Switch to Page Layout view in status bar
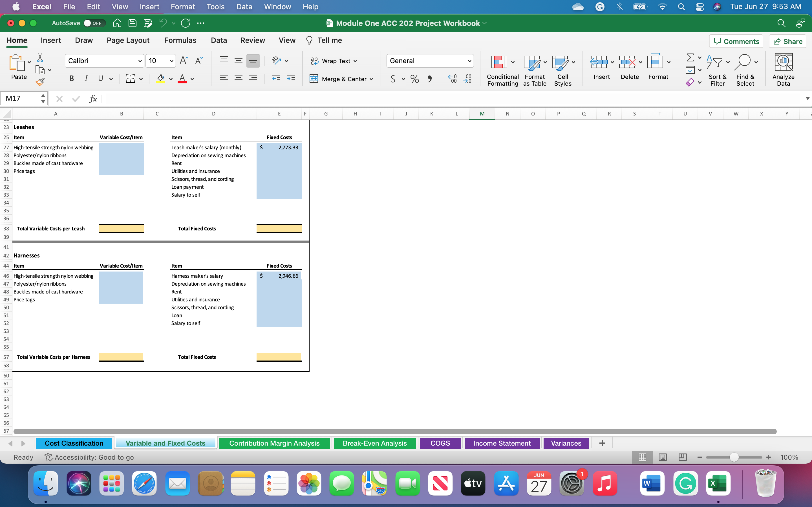Screen dimensions: 812x507 [662, 457]
